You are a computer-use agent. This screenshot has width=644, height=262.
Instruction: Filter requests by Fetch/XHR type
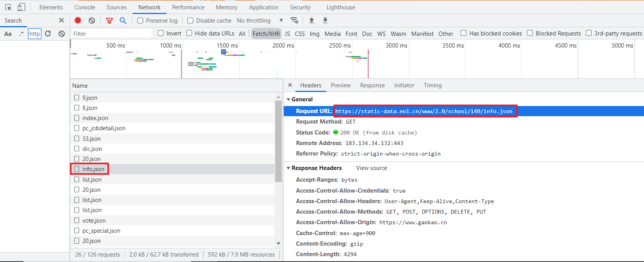coord(266,34)
